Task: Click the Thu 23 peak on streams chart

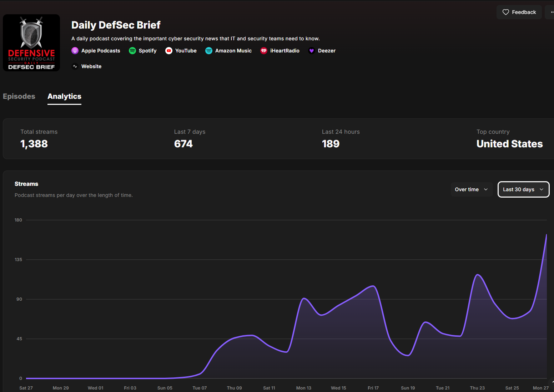Action: coord(477,275)
